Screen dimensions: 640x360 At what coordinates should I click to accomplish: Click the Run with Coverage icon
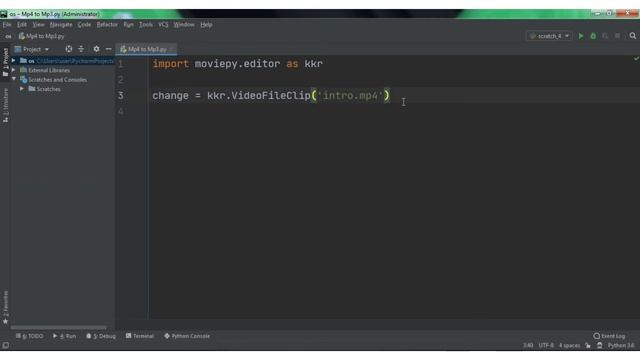[605, 36]
